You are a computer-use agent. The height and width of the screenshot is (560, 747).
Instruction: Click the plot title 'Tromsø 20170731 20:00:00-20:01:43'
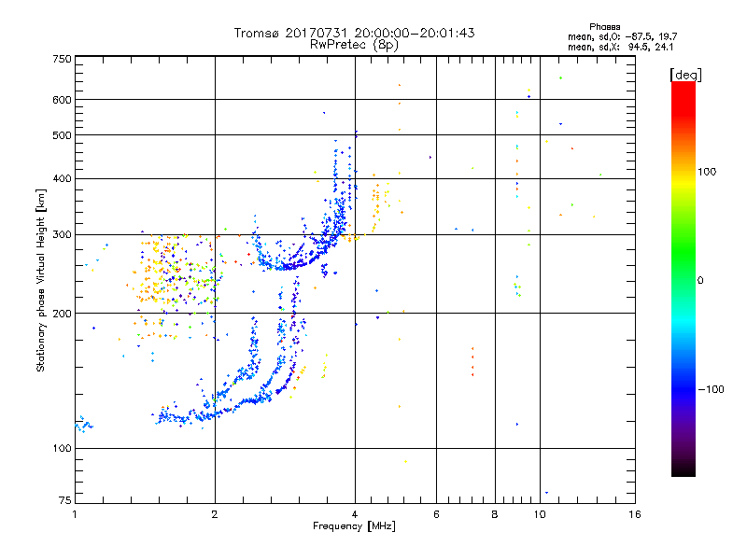click(355, 33)
